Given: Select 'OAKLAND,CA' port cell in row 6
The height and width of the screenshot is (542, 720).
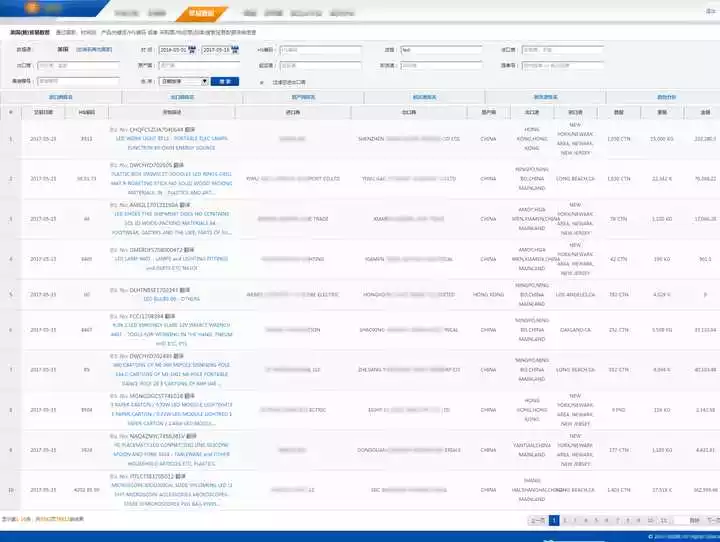Looking at the screenshot, I should click(575, 330).
